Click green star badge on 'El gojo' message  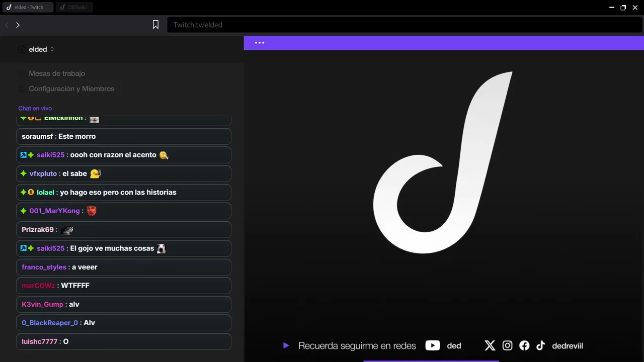point(31,248)
